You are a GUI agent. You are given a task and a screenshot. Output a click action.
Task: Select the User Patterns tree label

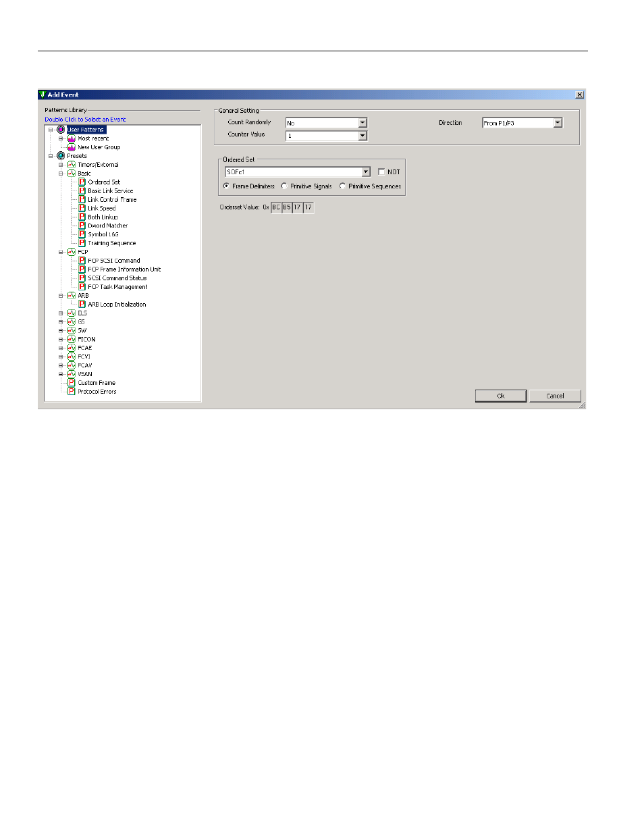86,130
